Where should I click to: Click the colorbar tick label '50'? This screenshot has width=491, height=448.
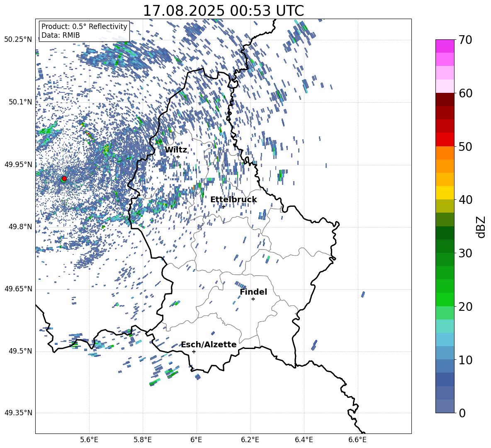tap(466, 146)
